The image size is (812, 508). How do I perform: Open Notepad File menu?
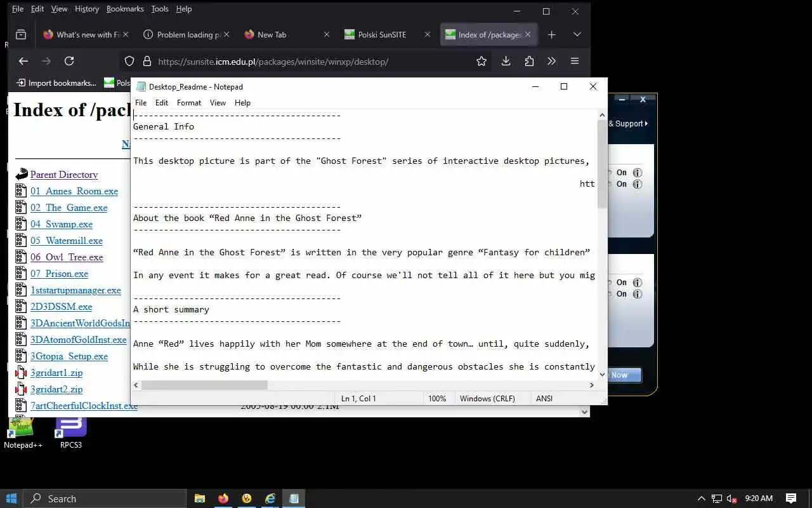tap(141, 102)
